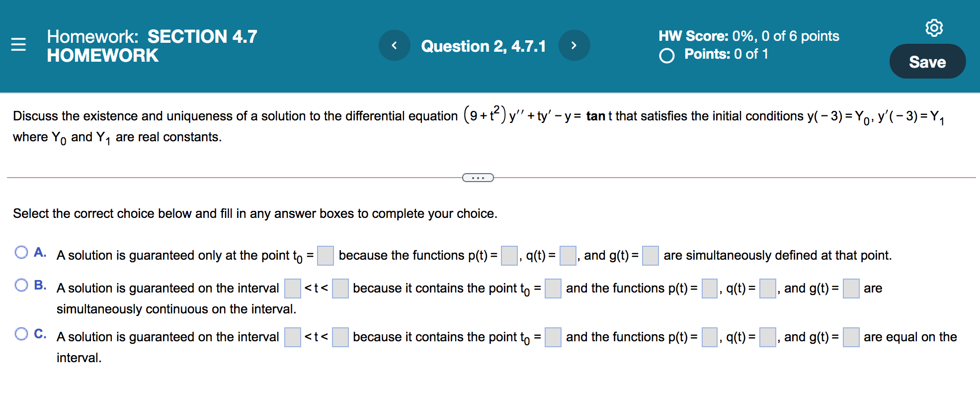Screen dimensions: 980x393
Task: Click the t0 answer box in choice C
Action: point(553,337)
